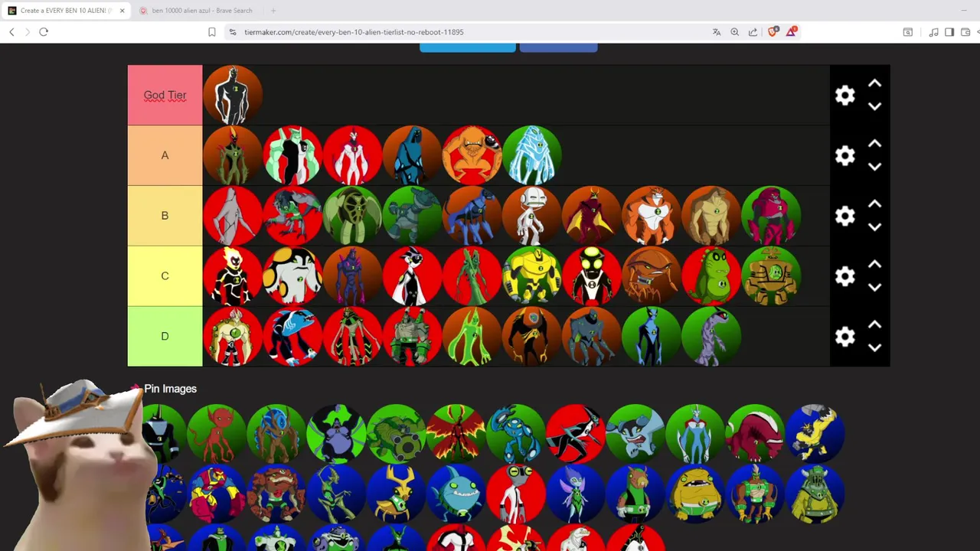Viewport: 980px width, 551px height.
Task: Open the tab search icon in toolbar
Action: [908, 32]
